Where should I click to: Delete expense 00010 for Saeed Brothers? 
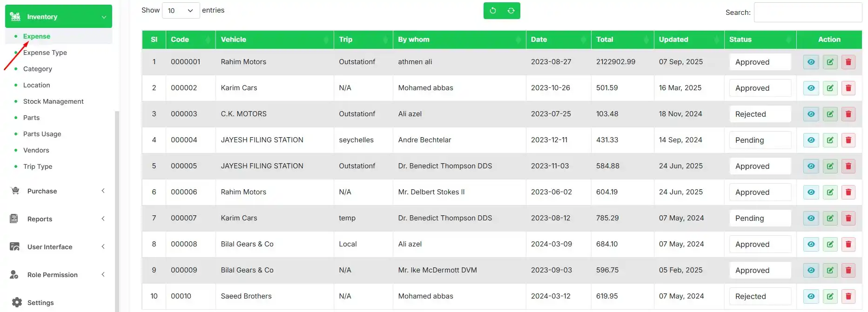click(848, 296)
